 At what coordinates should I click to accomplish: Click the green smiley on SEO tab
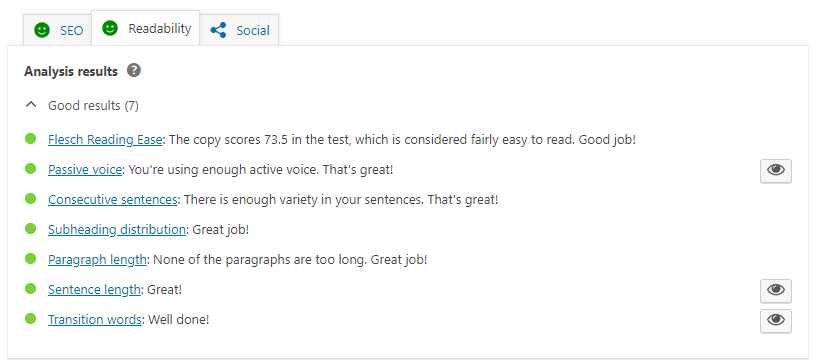click(x=42, y=30)
